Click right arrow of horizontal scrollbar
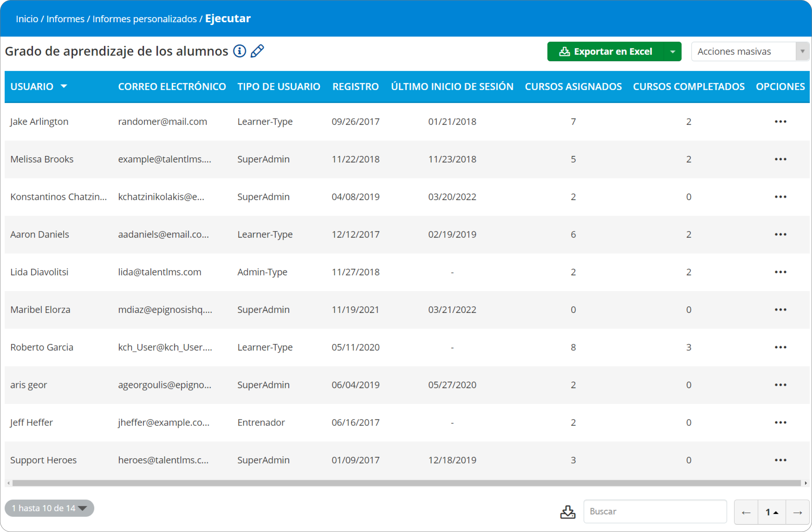The height and width of the screenshot is (532, 812). coord(806,483)
